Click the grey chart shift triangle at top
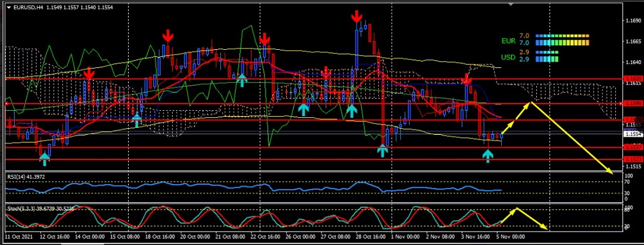 point(511,4)
